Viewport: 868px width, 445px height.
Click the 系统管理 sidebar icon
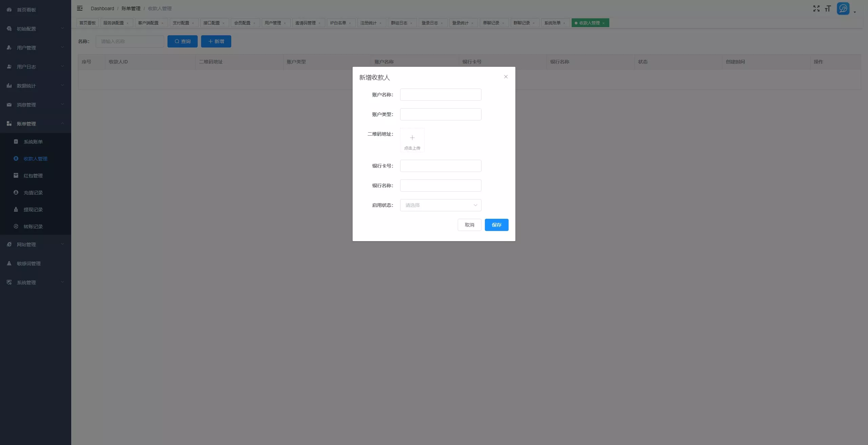coord(9,282)
